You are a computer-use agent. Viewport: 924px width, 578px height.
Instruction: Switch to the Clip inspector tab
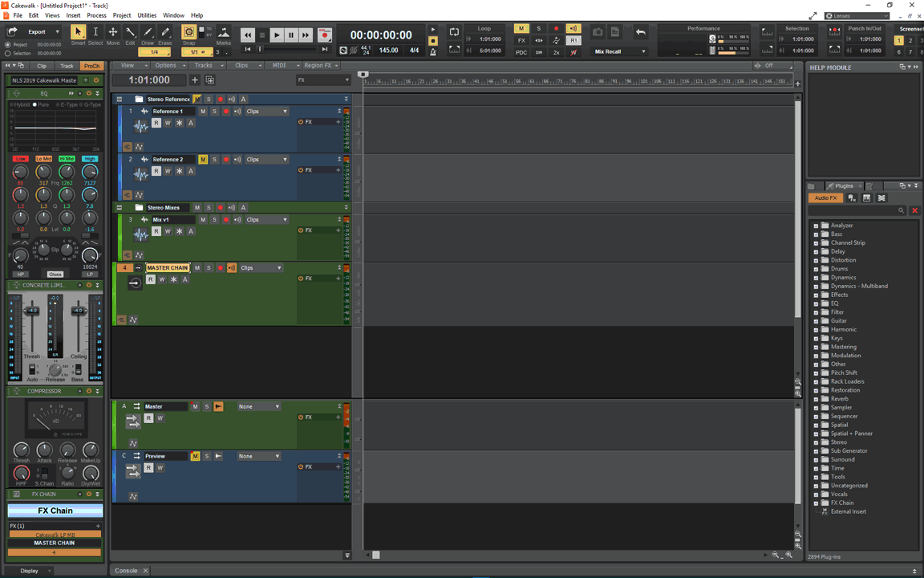click(41, 66)
